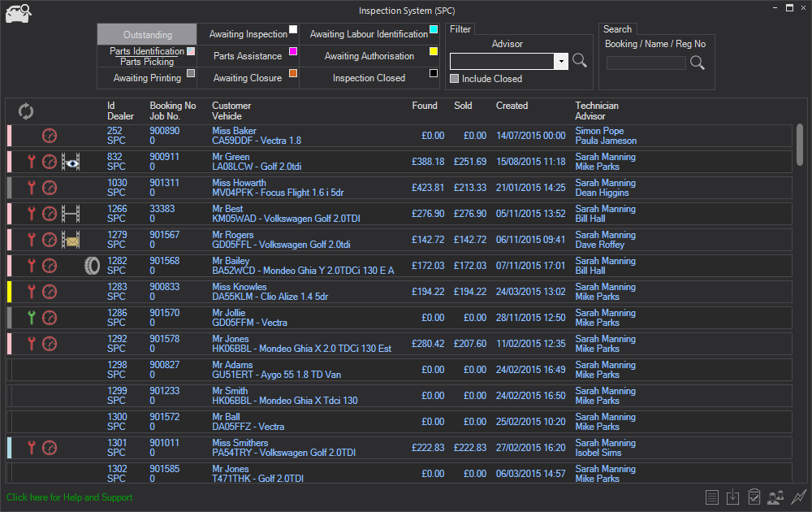Expand the Advisor dropdown list

coord(560,61)
